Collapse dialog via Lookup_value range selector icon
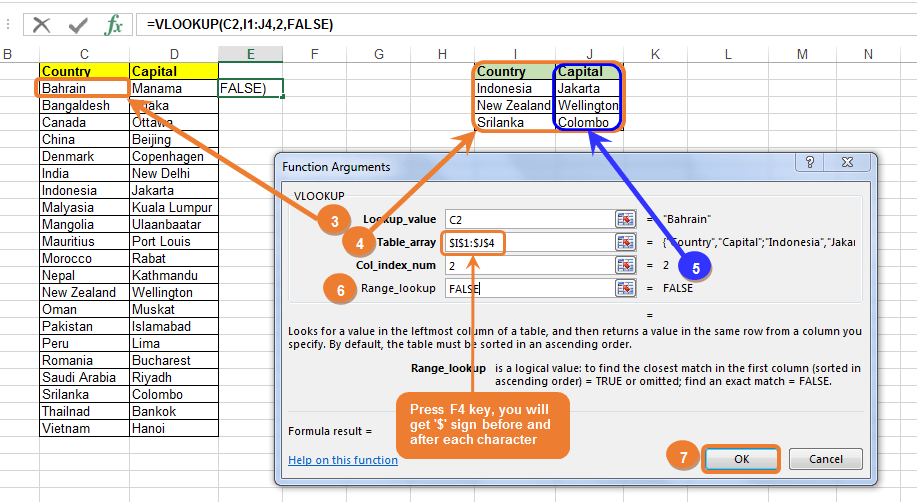 (x=625, y=219)
